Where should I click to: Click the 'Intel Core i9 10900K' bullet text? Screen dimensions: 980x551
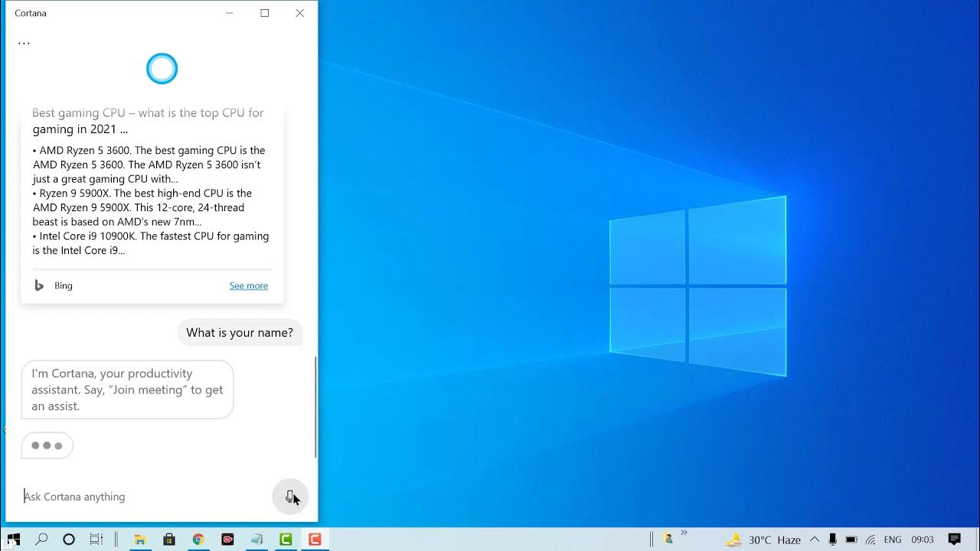[x=151, y=243]
